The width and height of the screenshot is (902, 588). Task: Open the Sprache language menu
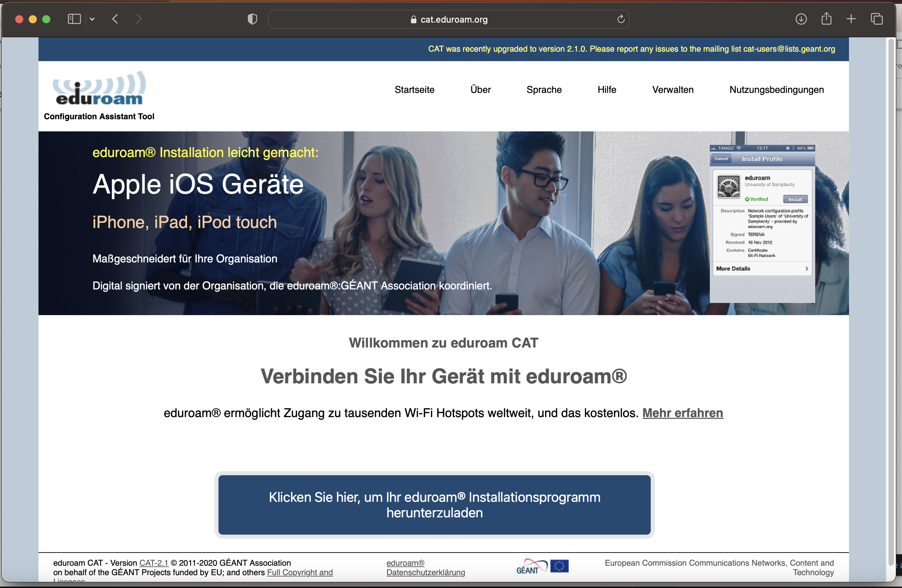pos(544,90)
